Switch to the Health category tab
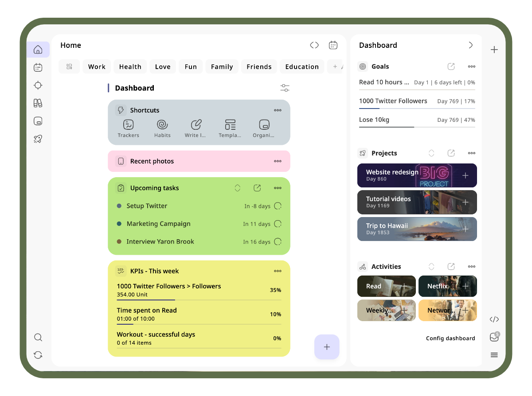The height and width of the screenshot is (396, 532). click(130, 66)
